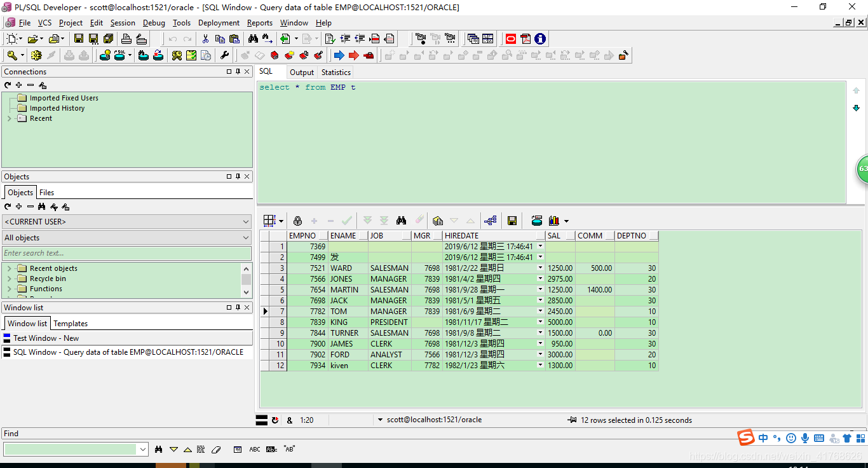Click the binoculars icon in grid toolbar

coord(401,221)
